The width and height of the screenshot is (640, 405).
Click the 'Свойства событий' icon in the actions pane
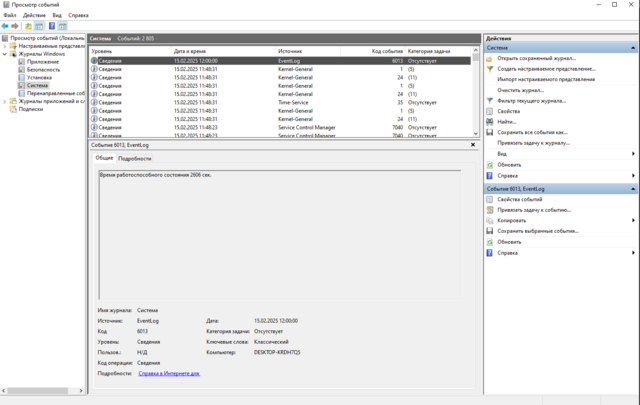[490, 199]
